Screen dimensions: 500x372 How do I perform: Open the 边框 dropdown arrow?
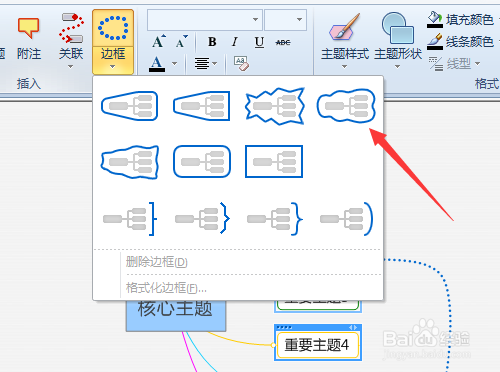click(x=113, y=67)
